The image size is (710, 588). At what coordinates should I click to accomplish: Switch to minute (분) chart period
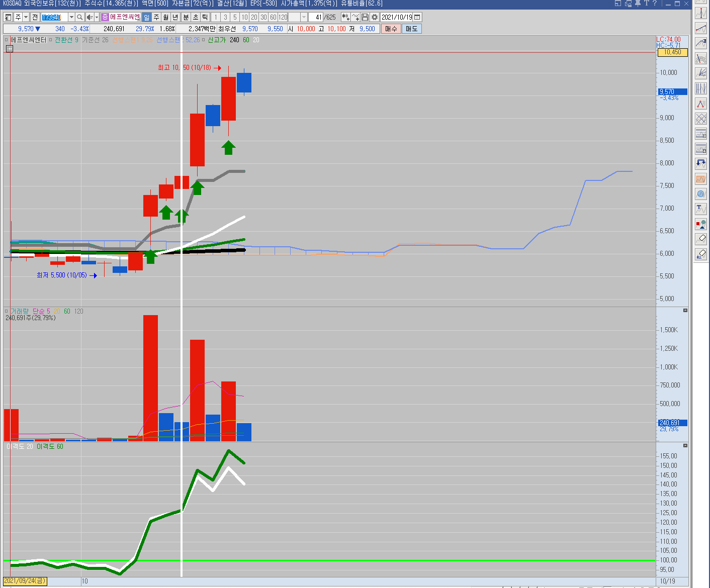click(186, 17)
